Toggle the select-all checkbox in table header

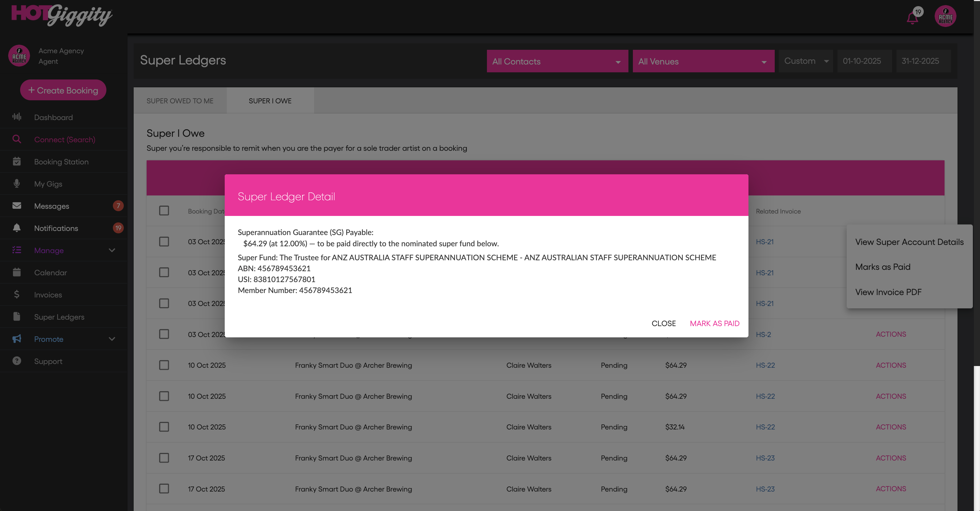click(164, 210)
